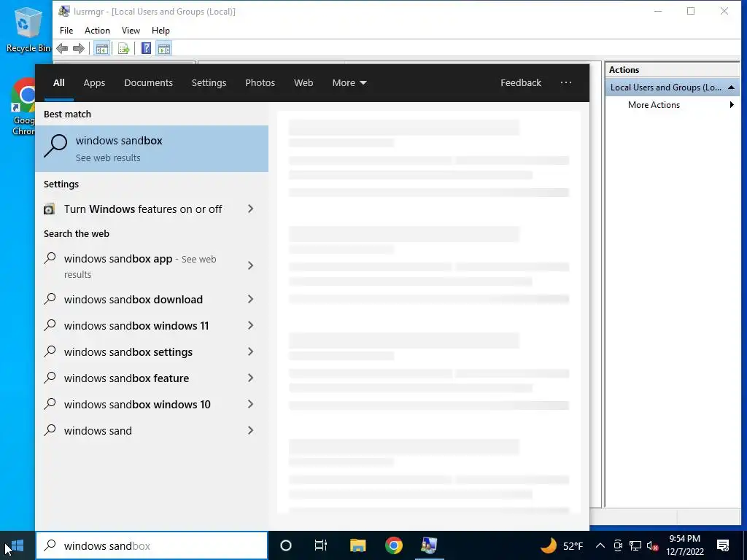The height and width of the screenshot is (560, 747).
Task: Collapse 'Local Users and Groups' actions header
Action: coord(731,87)
